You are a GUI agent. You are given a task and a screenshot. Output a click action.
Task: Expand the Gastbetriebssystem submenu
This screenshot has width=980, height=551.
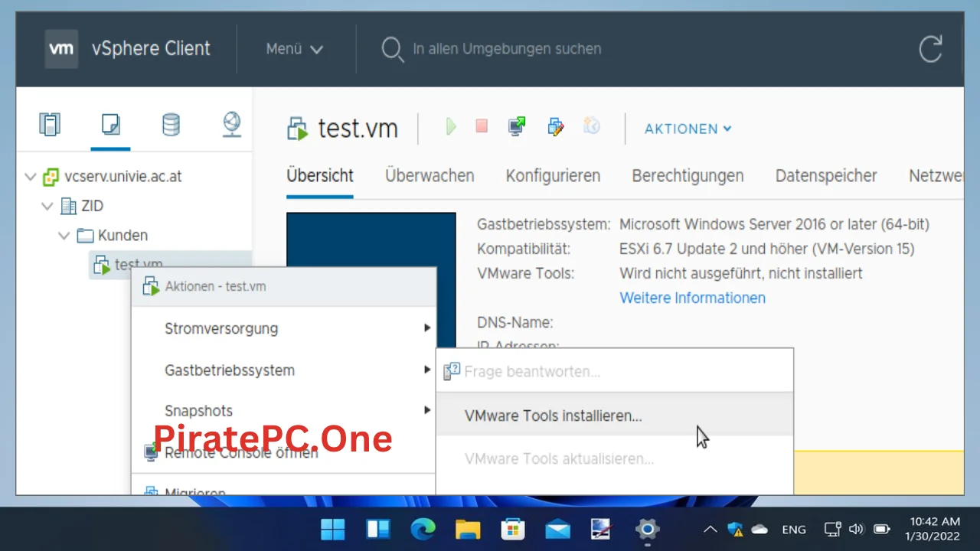pos(283,370)
